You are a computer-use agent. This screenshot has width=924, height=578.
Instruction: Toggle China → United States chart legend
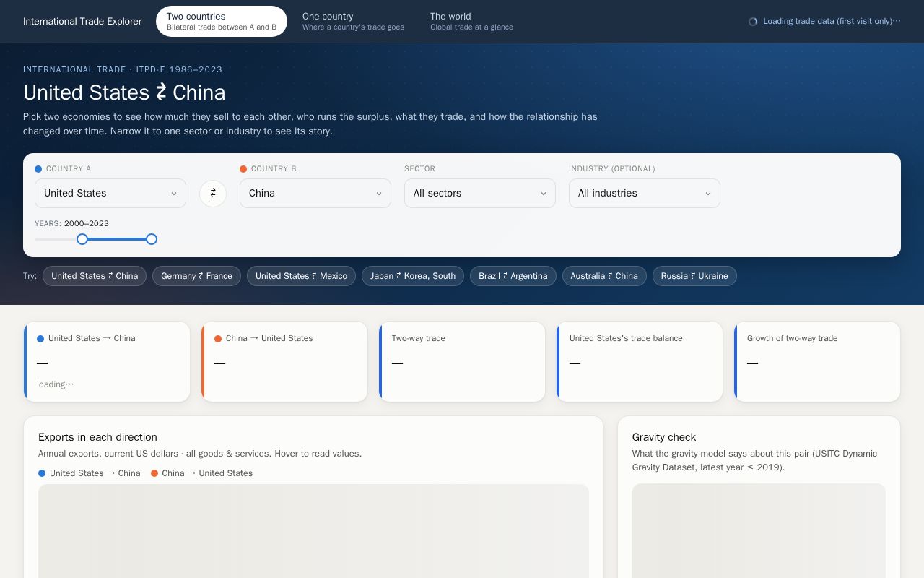(202, 473)
